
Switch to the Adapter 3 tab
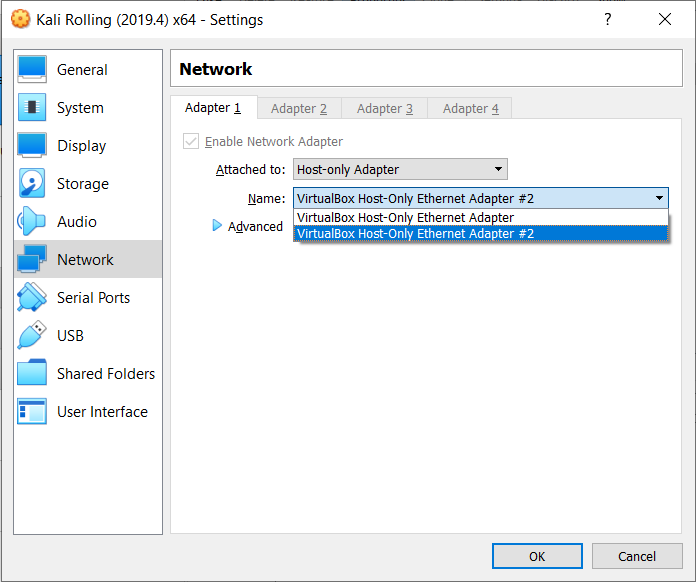pos(384,108)
